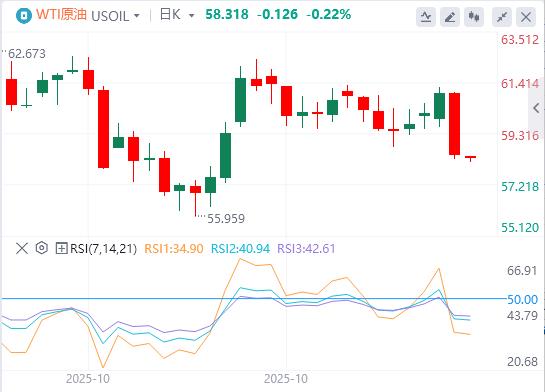Expand the right side panel arrow
545x392 pixels.
click(x=536, y=108)
